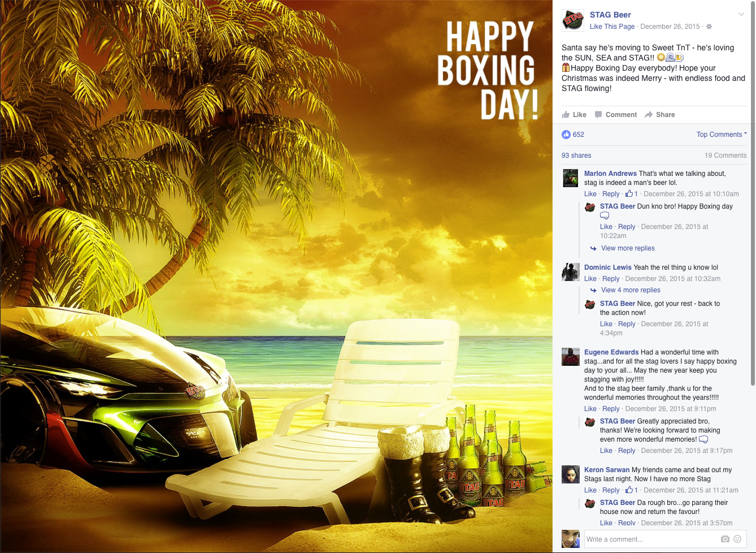Click the emoji smiley icon in the comment box

pyautogui.click(x=737, y=539)
